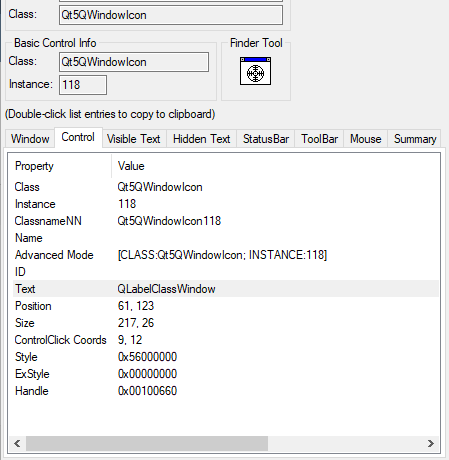This screenshot has height=460, width=449.
Task: Select the Text row QLabelClassWindow
Action: 226,289
